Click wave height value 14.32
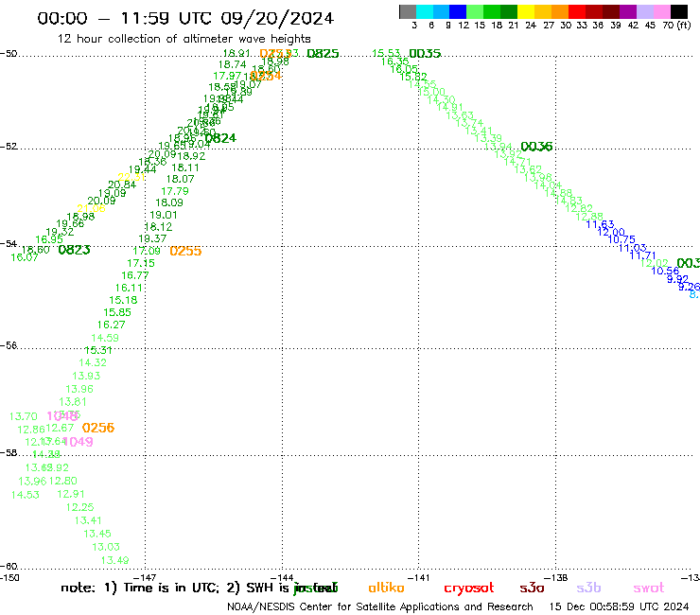Viewport: 700px width, 615px height. (93, 362)
